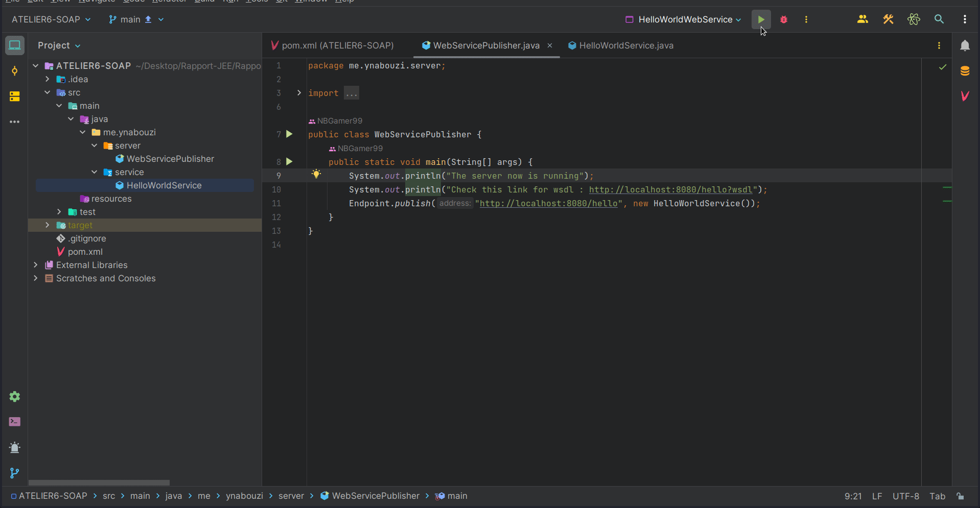980x508 pixels.
Task: Run the HelloWorldWebService configuration
Action: point(761,19)
